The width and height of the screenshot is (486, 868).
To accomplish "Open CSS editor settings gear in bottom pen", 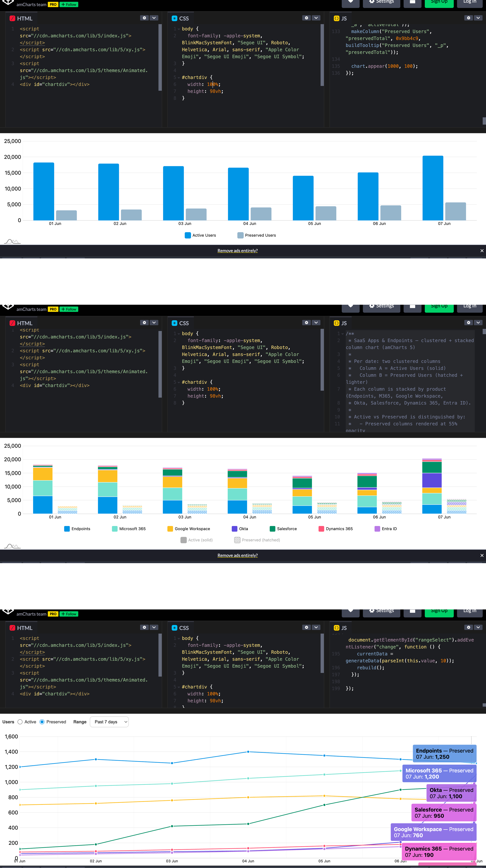I will [306, 627].
